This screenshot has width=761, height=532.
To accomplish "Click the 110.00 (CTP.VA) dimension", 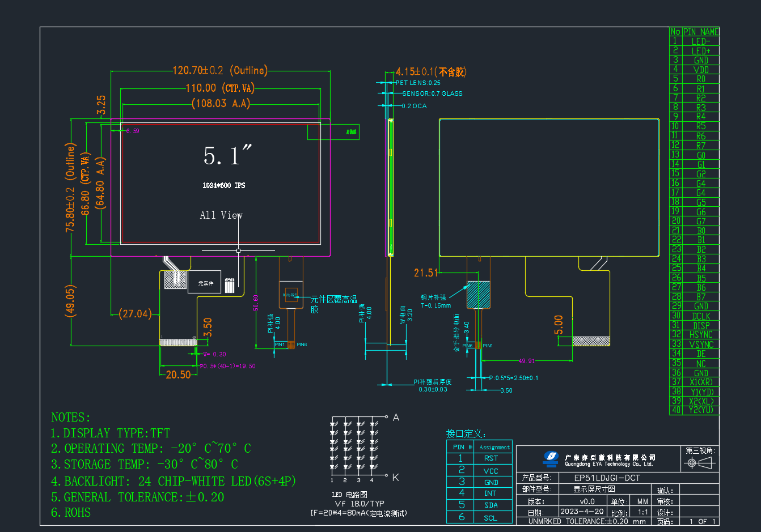I will point(220,88).
